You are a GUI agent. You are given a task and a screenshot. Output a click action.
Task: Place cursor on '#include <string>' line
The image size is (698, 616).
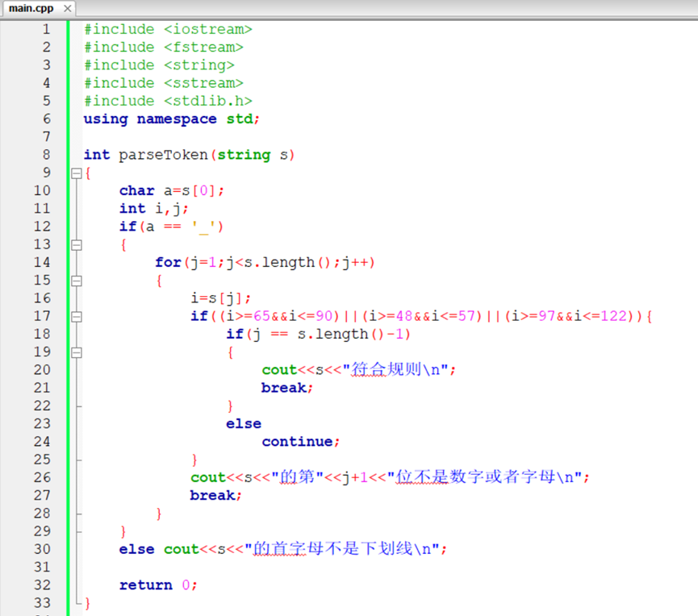pos(159,65)
